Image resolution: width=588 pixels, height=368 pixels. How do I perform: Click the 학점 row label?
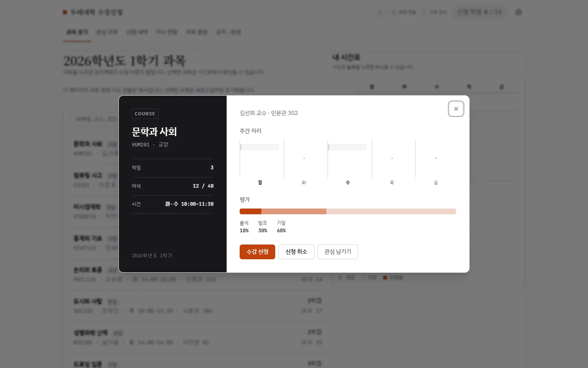click(x=136, y=168)
